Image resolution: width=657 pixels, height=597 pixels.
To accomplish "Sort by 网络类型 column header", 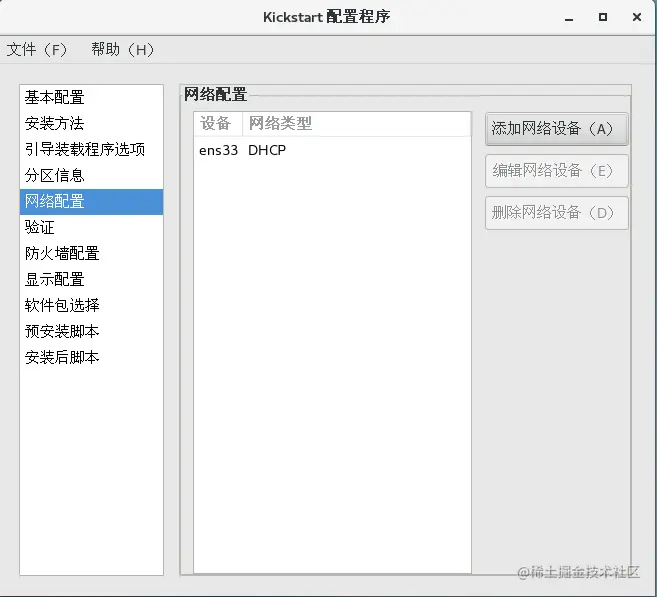I will (357, 124).
